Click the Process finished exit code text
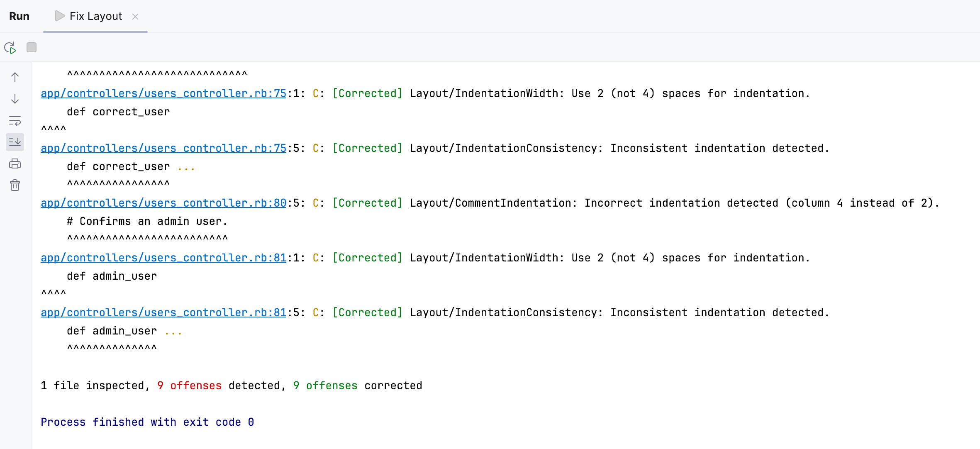This screenshot has height=449, width=980. coord(147,422)
